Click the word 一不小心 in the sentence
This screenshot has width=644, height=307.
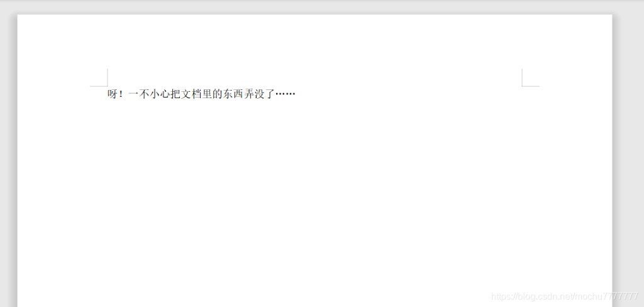tap(148, 94)
